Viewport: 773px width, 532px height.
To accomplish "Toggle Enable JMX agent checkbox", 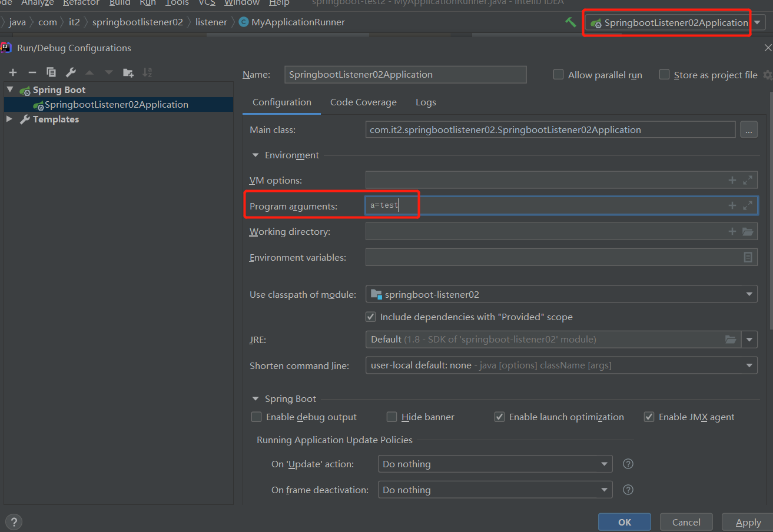I will [x=649, y=417].
